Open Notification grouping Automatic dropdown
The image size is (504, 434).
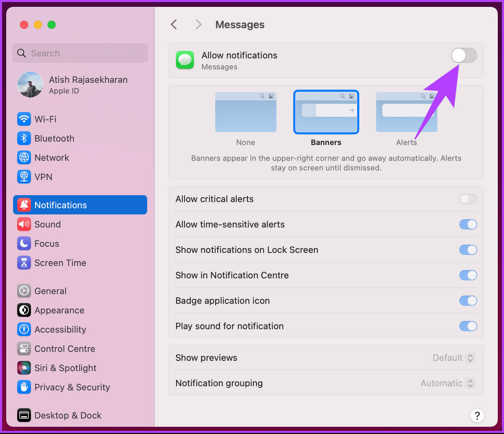448,383
